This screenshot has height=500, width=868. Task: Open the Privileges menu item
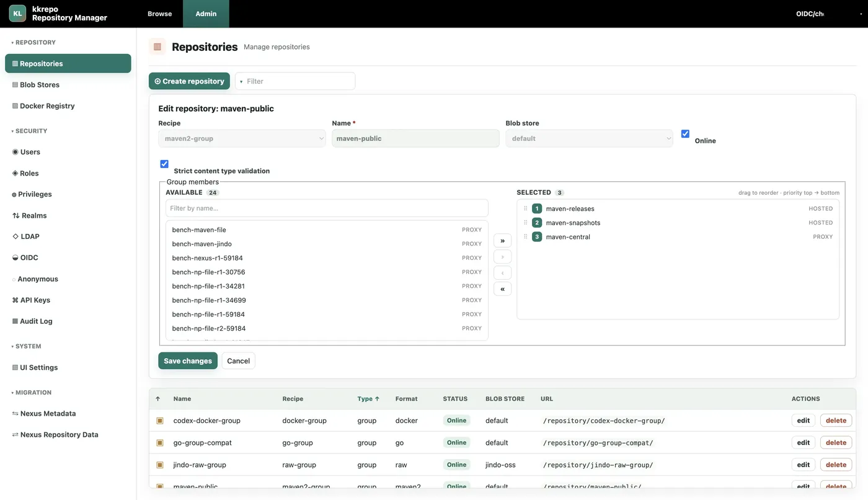click(x=68, y=194)
